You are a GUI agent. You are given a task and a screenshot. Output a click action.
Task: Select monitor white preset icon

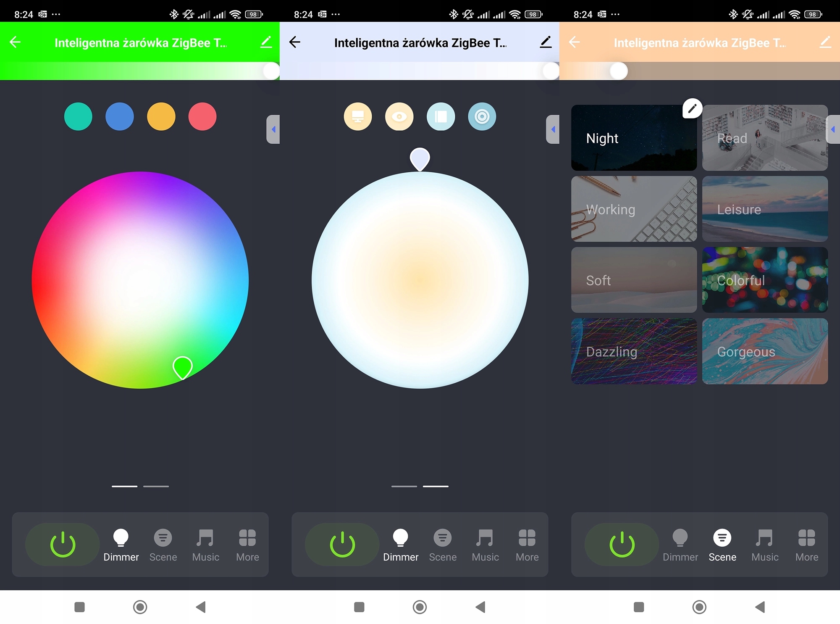(358, 116)
